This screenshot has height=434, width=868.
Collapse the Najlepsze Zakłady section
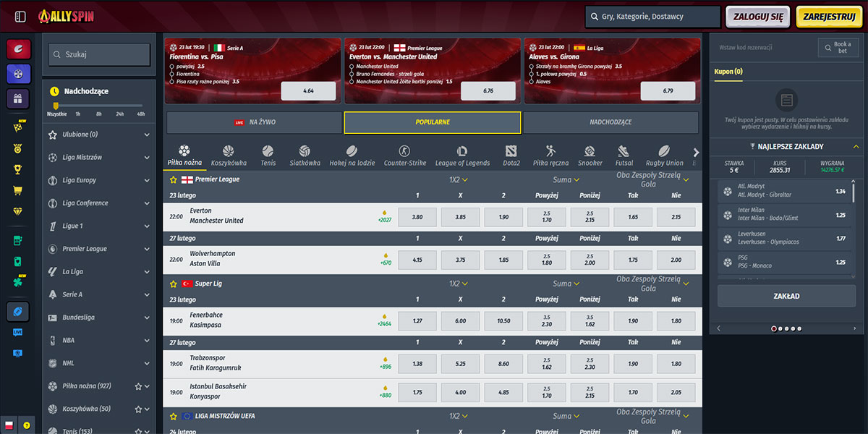pos(856,147)
